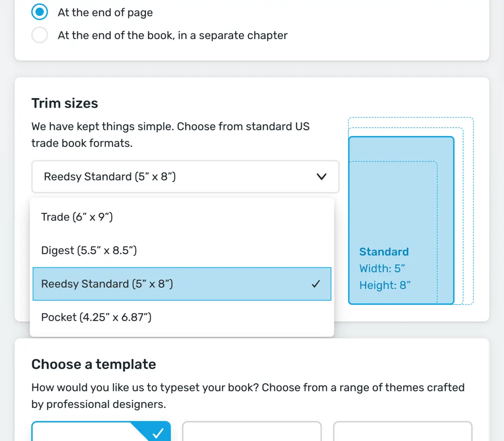Click the "Standard" label in the size preview

pos(384,252)
